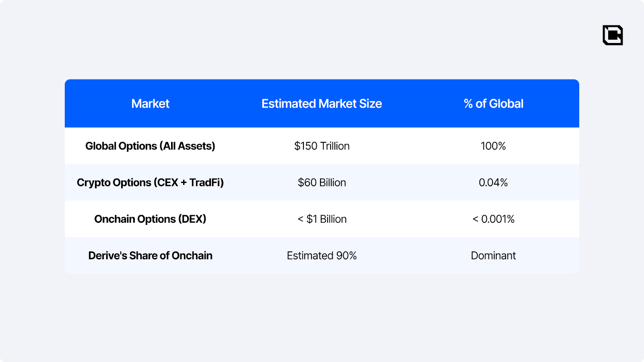Click the $60 Billion value
This screenshot has width=644, height=362.
[322, 183]
